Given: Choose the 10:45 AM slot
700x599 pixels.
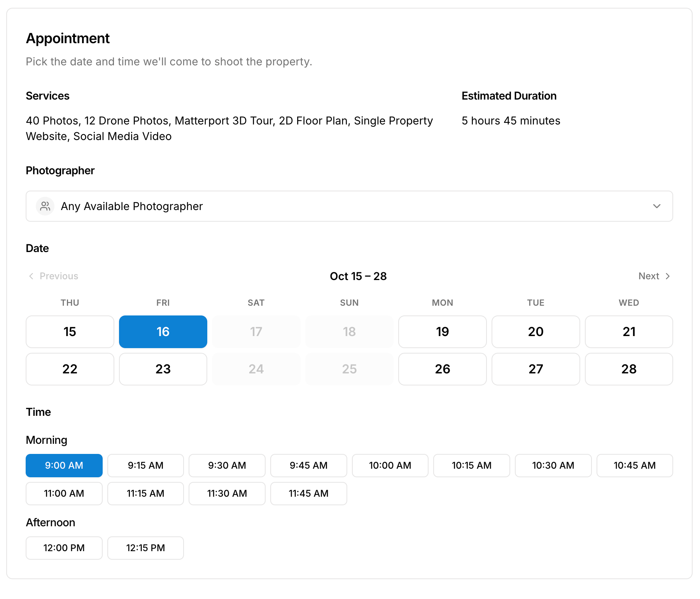Looking at the screenshot, I should 635,466.
